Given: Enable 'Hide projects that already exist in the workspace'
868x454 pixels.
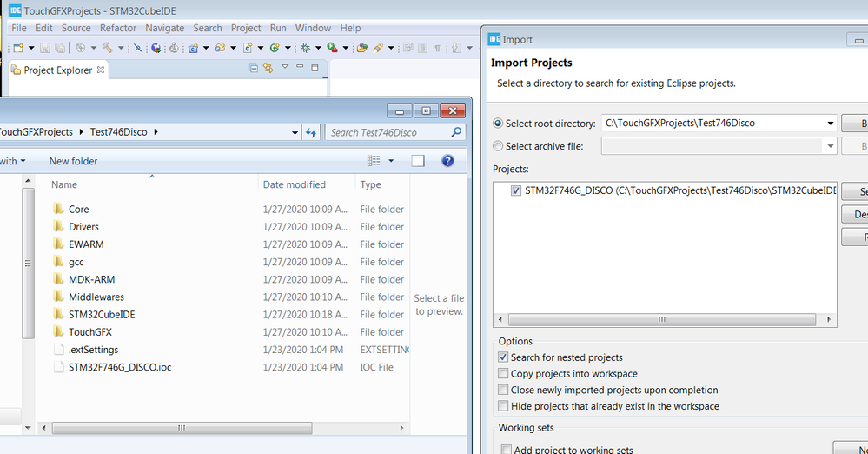Looking at the screenshot, I should click(503, 406).
